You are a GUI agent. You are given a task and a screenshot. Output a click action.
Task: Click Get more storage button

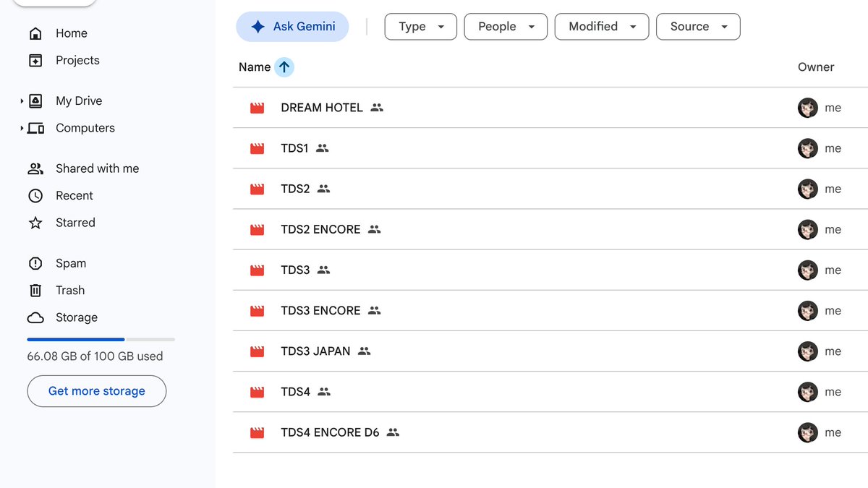(97, 391)
